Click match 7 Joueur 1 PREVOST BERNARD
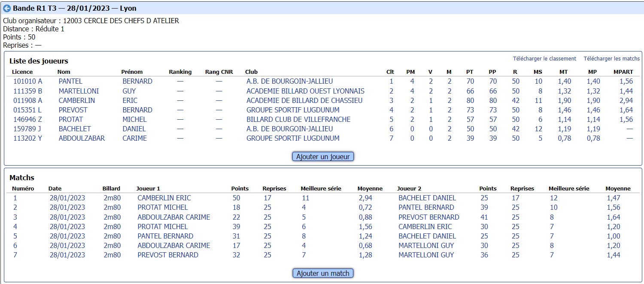Screen dimensions: 644x284 click(x=168, y=255)
